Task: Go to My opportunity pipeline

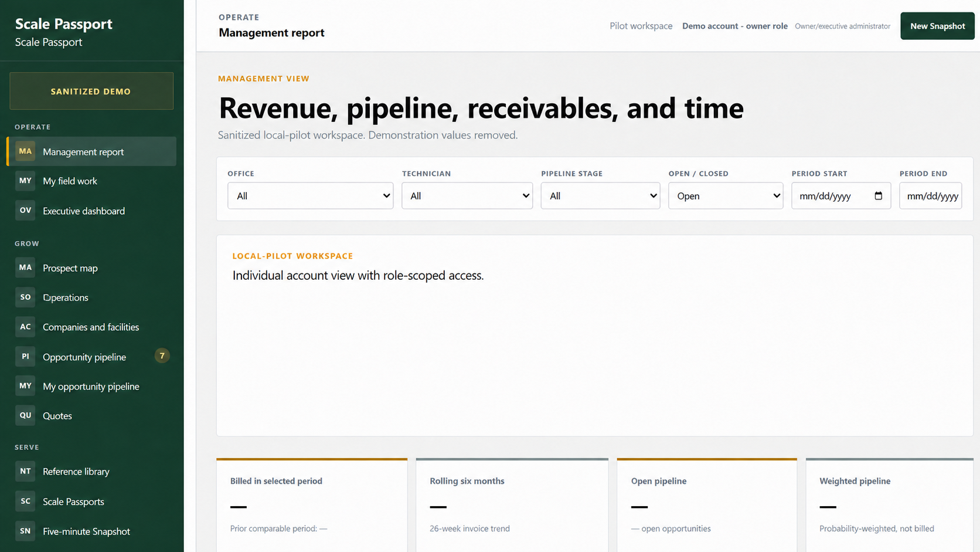Action: point(91,386)
